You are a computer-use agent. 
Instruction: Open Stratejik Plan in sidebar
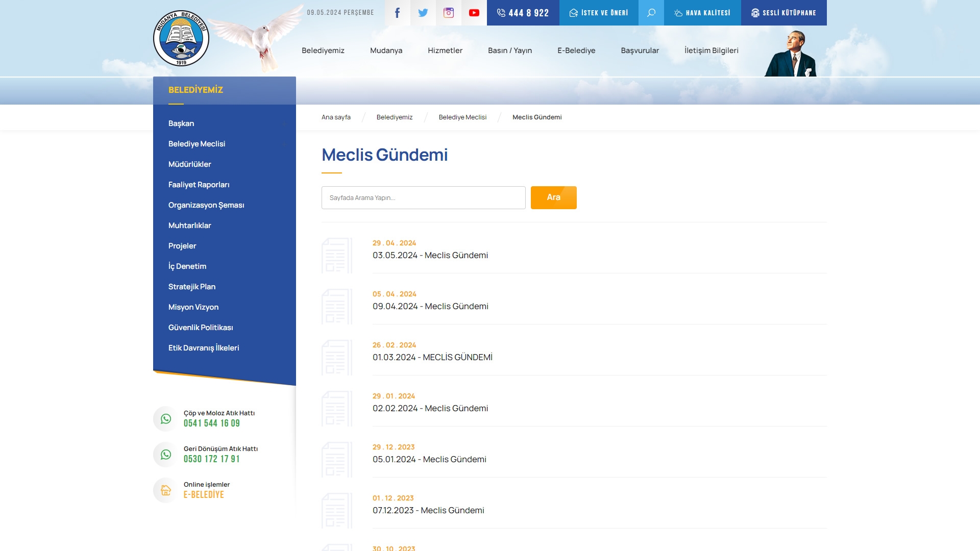(x=192, y=287)
